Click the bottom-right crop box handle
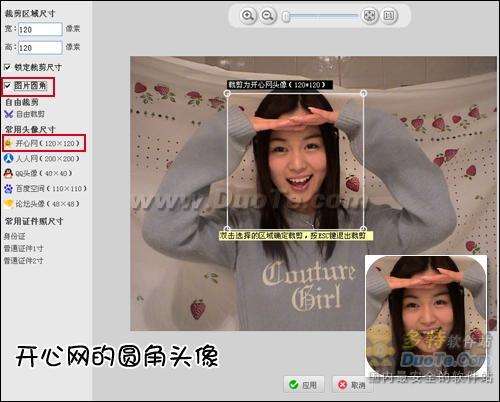The width and height of the screenshot is (500, 402). [x=363, y=229]
